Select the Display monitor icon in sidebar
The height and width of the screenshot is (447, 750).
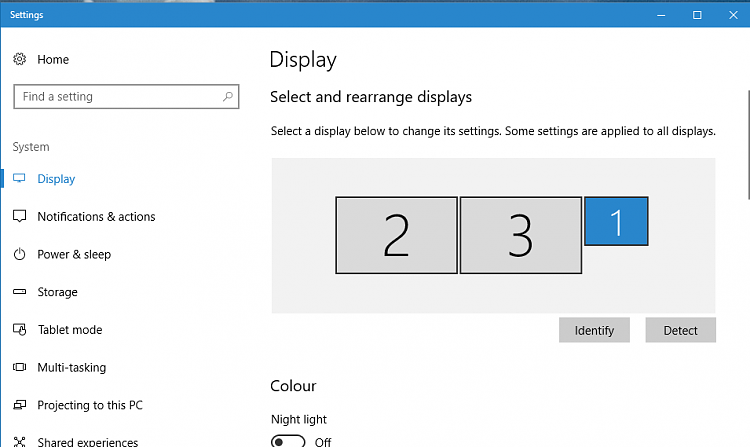(19, 179)
